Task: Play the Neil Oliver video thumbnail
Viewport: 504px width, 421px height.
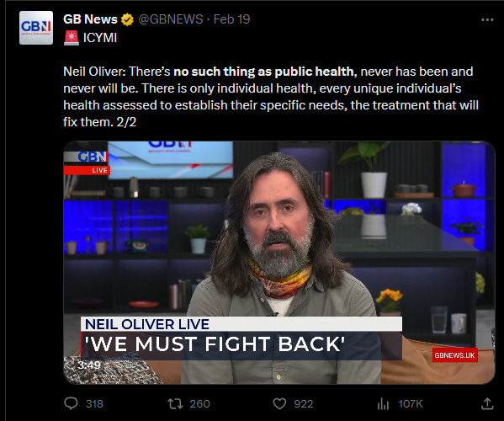Action: pyautogui.click(x=279, y=263)
